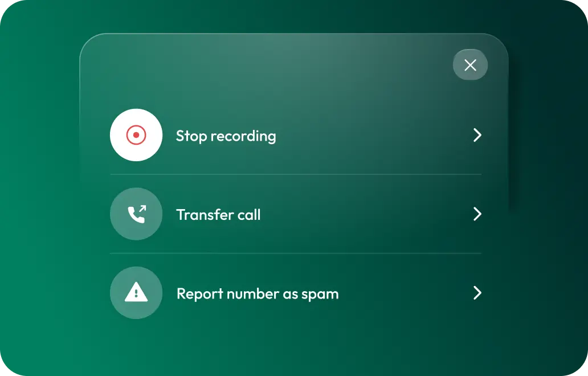Screen dimensions: 588x376
Task: Select the warning triangle spam icon
Action: [x=136, y=292]
